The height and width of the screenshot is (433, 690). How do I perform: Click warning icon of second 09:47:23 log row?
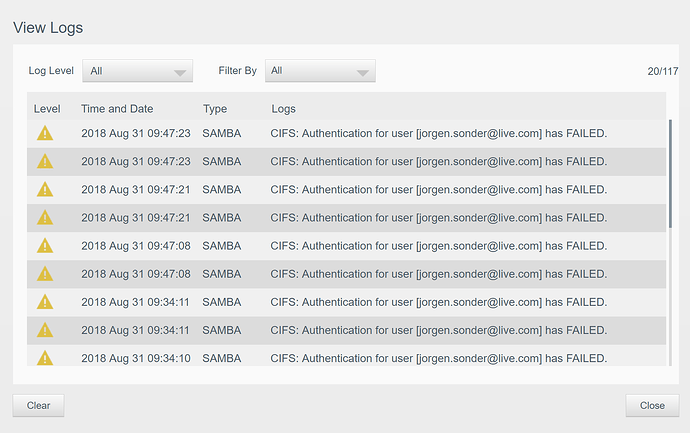[45, 161]
